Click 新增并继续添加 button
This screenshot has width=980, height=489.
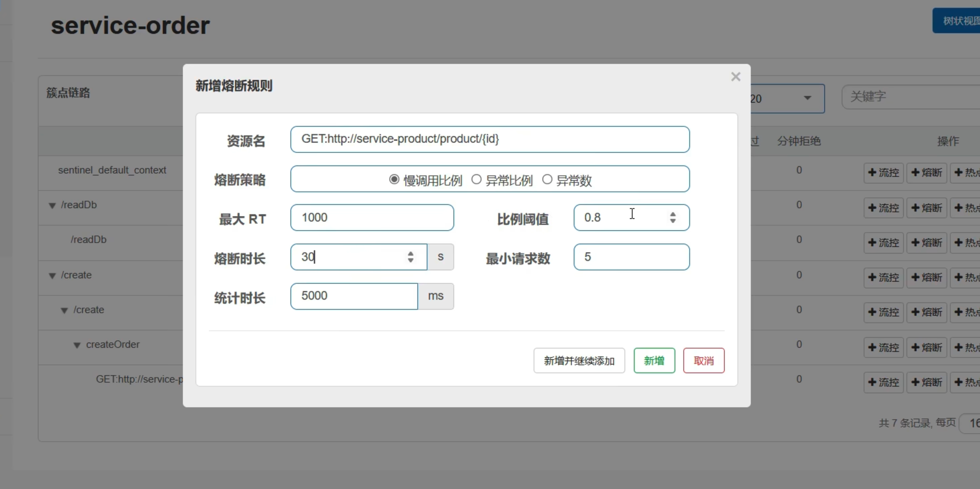[x=579, y=361]
